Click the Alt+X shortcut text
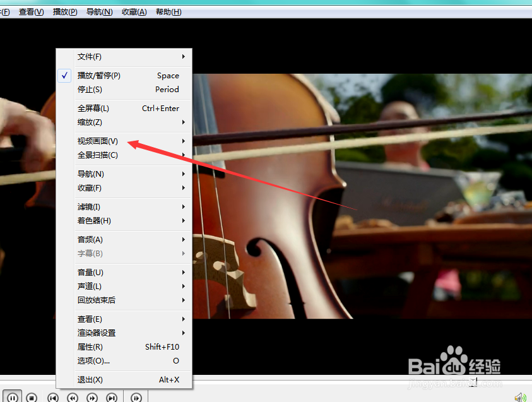Image resolution: width=532 pixels, height=402 pixels. (x=169, y=380)
